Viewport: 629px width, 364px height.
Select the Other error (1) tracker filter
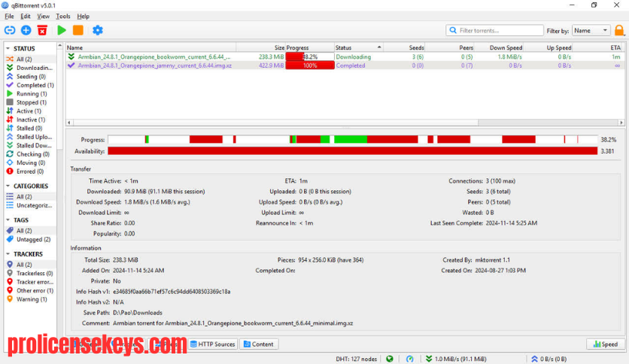pos(30,290)
